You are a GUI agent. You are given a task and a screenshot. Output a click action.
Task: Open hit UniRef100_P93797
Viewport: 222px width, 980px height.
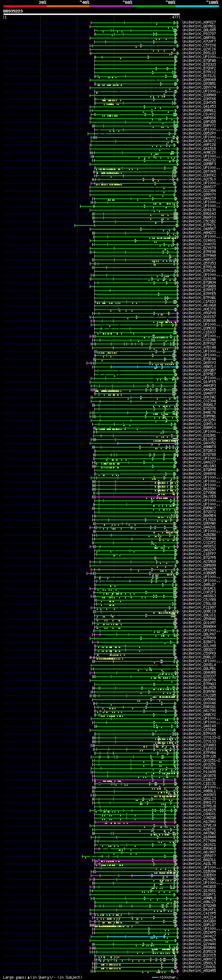199,34
